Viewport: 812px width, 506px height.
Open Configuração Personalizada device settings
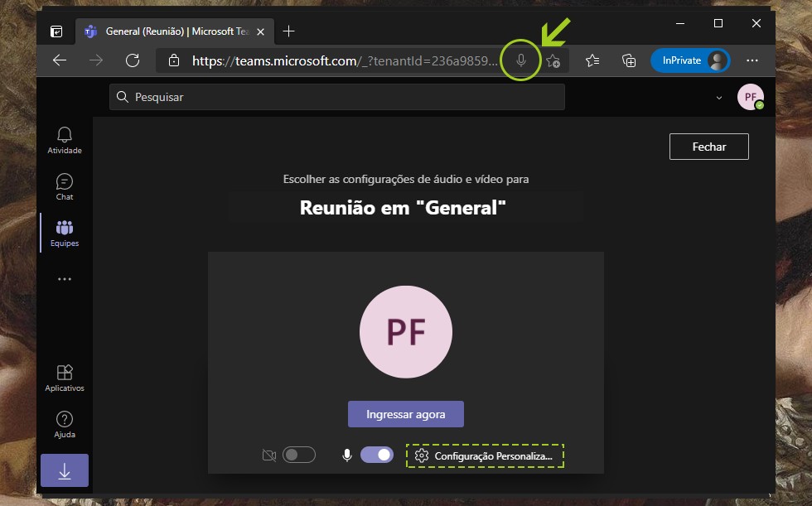click(485, 455)
